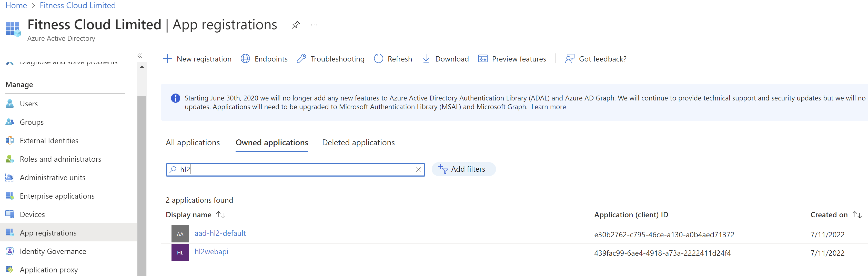868x276 pixels.
Task: Click the Endpoints globe icon
Action: coord(245,59)
